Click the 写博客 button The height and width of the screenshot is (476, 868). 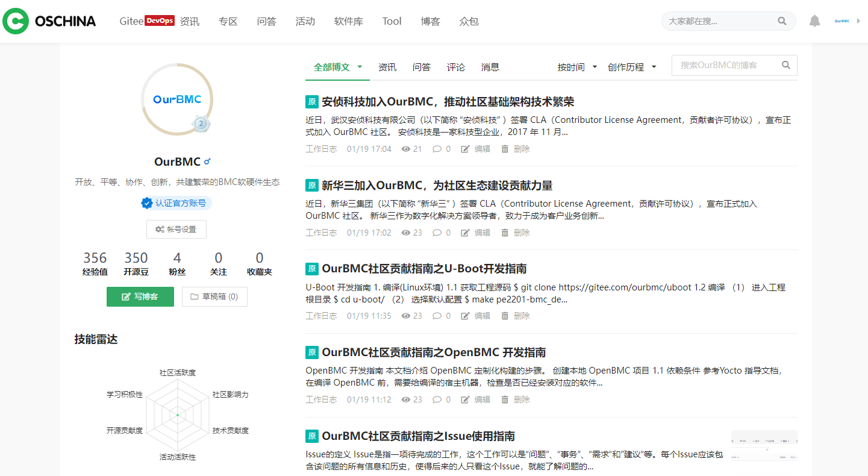140,296
